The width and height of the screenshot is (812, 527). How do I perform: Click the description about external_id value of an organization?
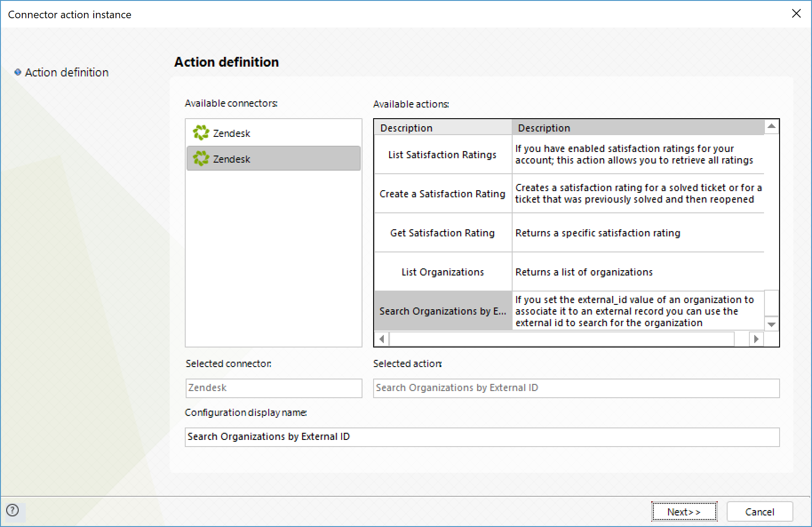coord(638,311)
